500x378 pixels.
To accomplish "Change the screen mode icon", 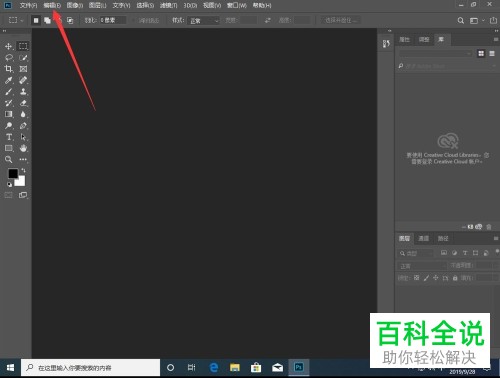I will point(23,195).
